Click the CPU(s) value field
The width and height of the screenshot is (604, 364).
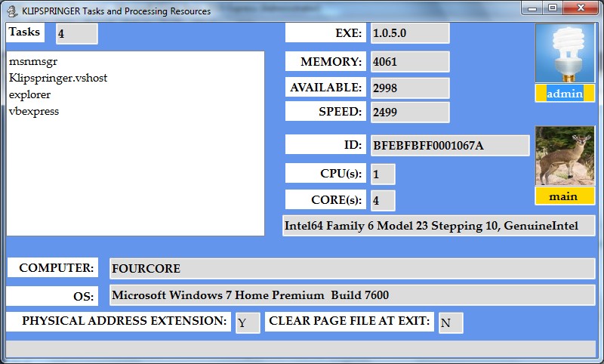(x=383, y=174)
